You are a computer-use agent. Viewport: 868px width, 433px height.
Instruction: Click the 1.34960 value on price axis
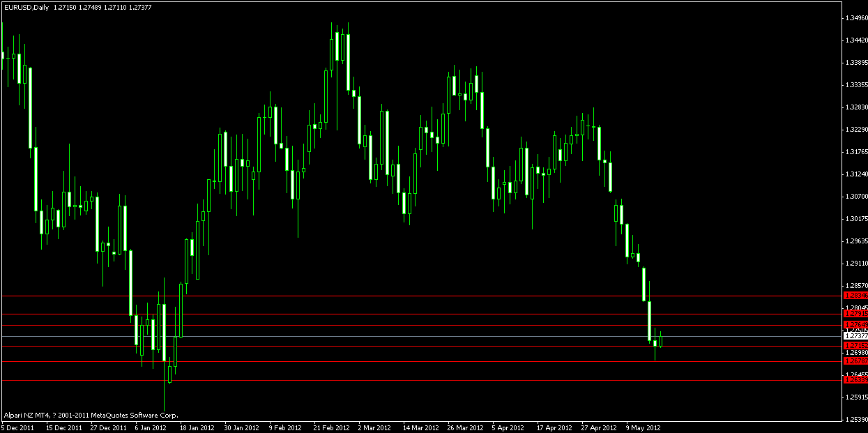pyautogui.click(x=855, y=18)
